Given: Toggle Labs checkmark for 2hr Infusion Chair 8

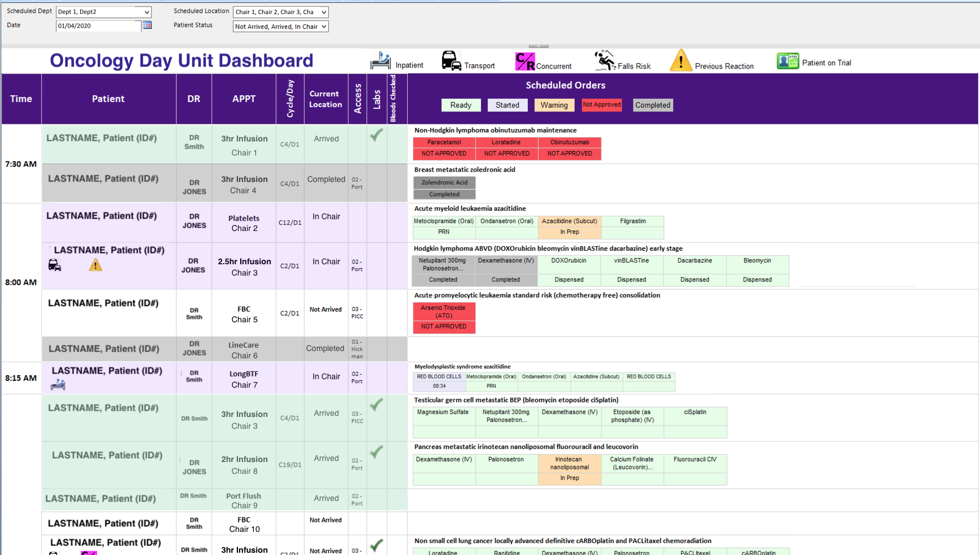Looking at the screenshot, I should (x=376, y=452).
